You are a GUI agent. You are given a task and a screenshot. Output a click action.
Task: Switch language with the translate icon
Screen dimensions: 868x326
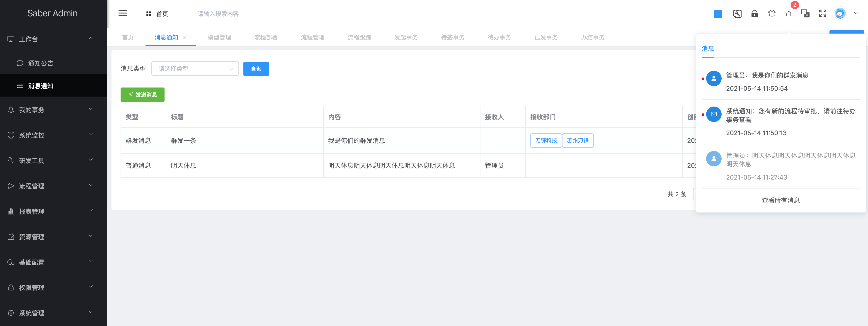point(805,13)
